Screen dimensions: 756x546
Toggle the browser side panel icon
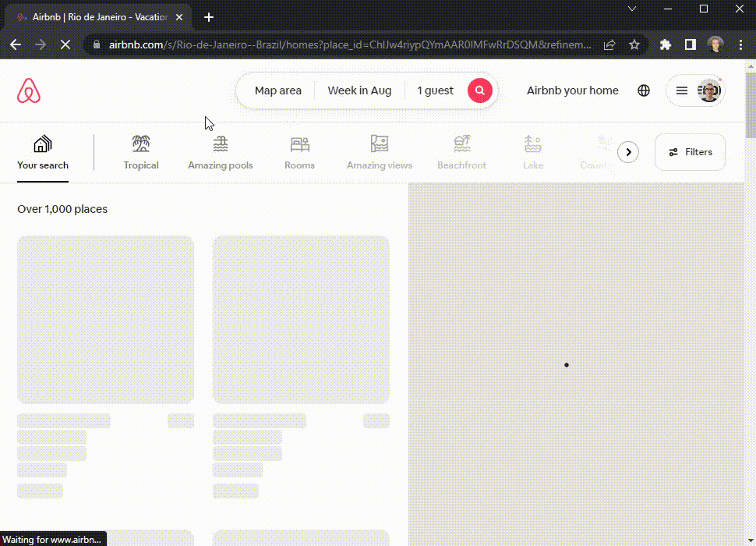click(691, 45)
